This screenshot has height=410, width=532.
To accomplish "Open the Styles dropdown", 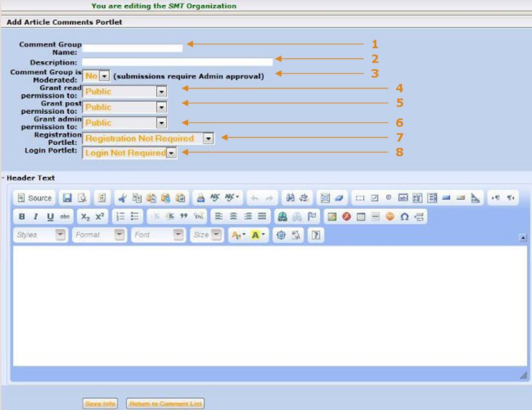I will [40, 235].
